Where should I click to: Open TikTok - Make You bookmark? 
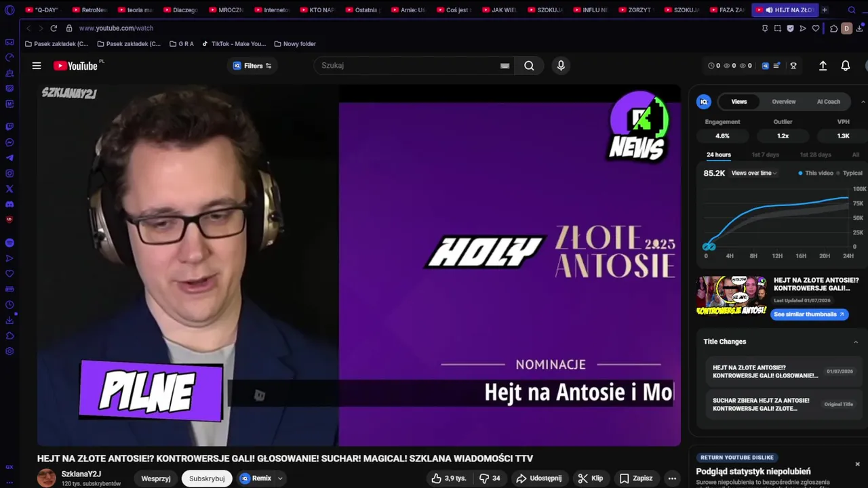click(234, 44)
